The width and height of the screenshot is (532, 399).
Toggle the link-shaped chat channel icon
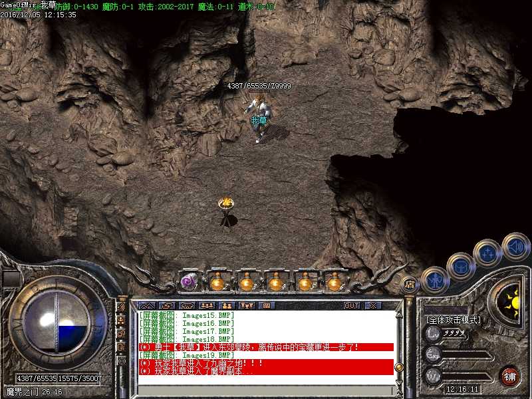(122, 334)
